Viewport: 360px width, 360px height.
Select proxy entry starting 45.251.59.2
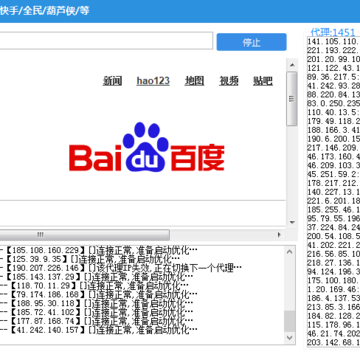click(x=333, y=174)
